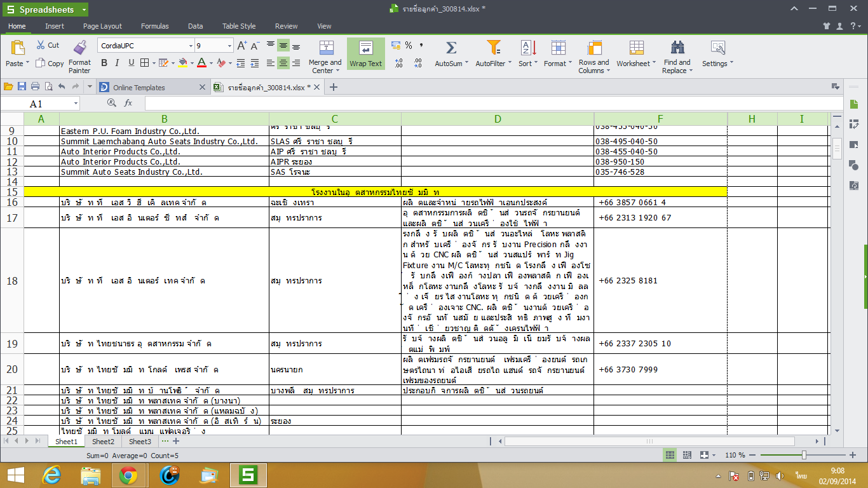Close the Online Templates tab

point(203,87)
